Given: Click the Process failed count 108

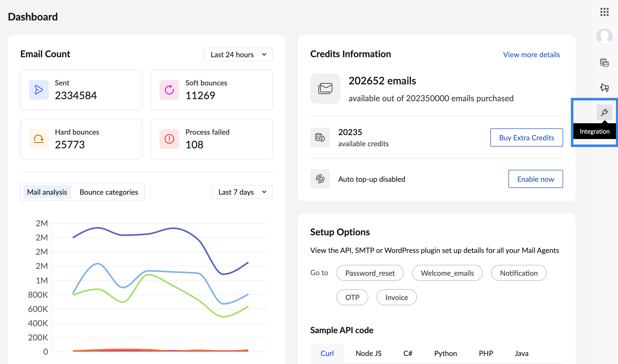Looking at the screenshot, I should tap(195, 145).
